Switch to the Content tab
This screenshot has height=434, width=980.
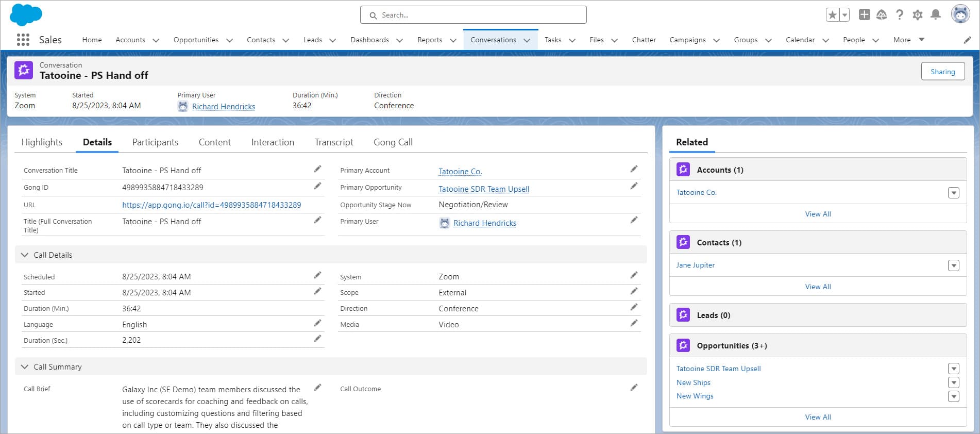coord(215,142)
